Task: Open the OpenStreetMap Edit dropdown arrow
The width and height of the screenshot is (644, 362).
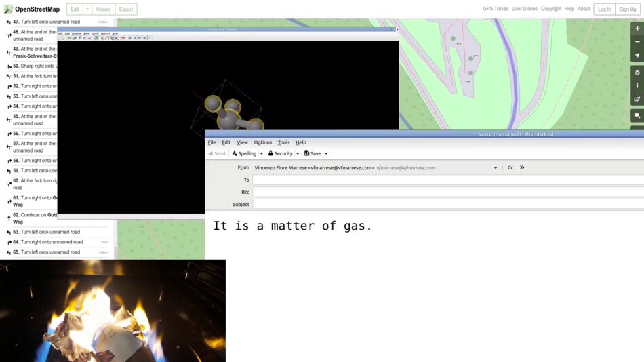Action: point(87,9)
